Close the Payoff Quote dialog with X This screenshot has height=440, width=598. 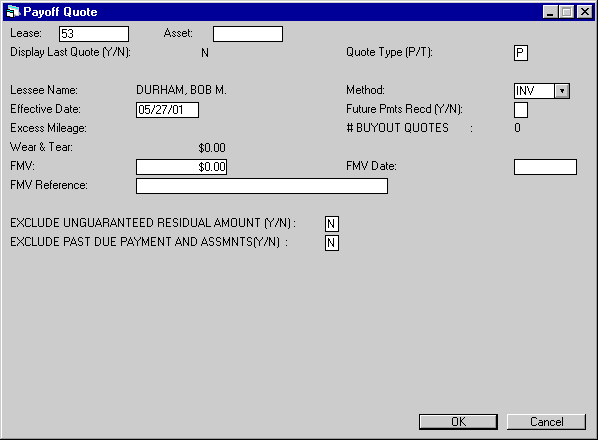[x=585, y=12]
